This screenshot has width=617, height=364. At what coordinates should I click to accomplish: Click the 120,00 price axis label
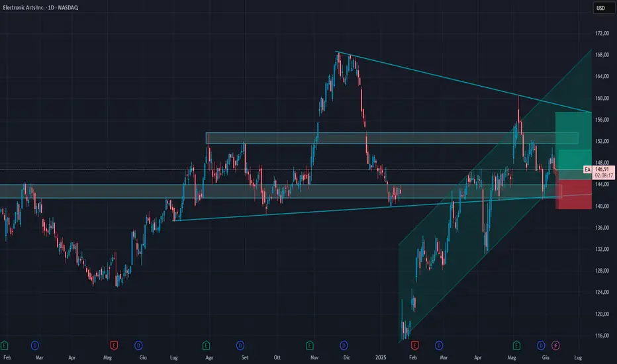click(x=602, y=314)
